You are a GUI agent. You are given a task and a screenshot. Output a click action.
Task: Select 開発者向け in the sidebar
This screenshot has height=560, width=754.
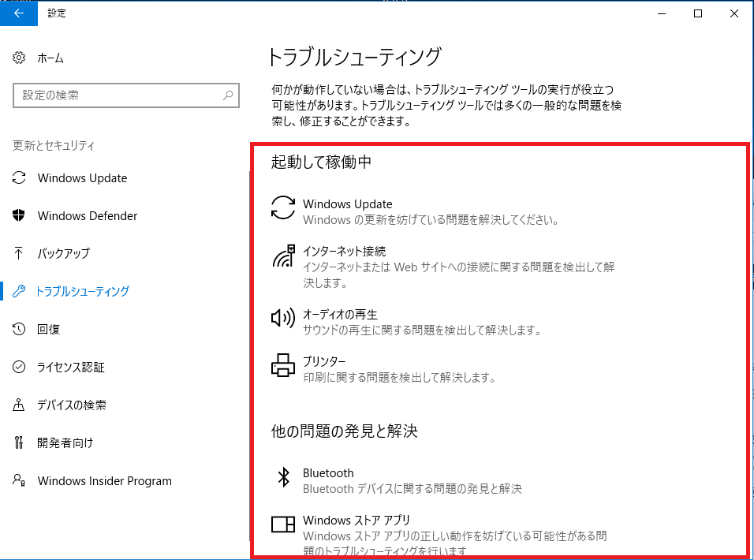click(64, 442)
